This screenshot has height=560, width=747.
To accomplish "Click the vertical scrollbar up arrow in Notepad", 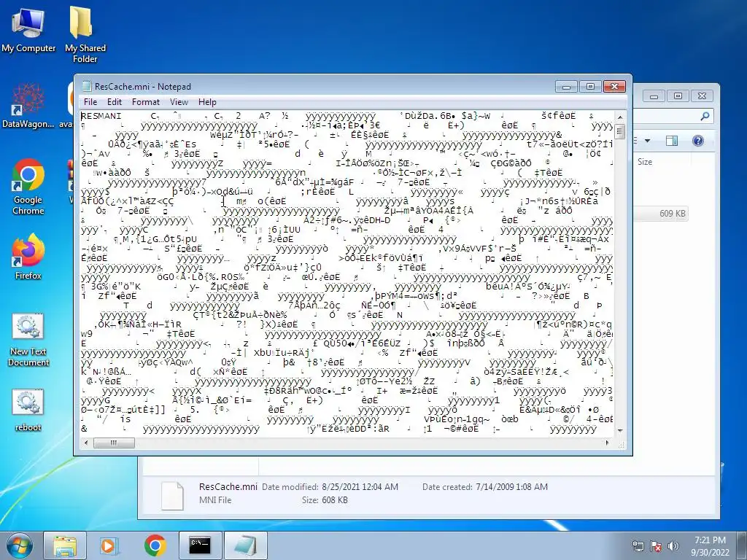I will pyautogui.click(x=620, y=117).
